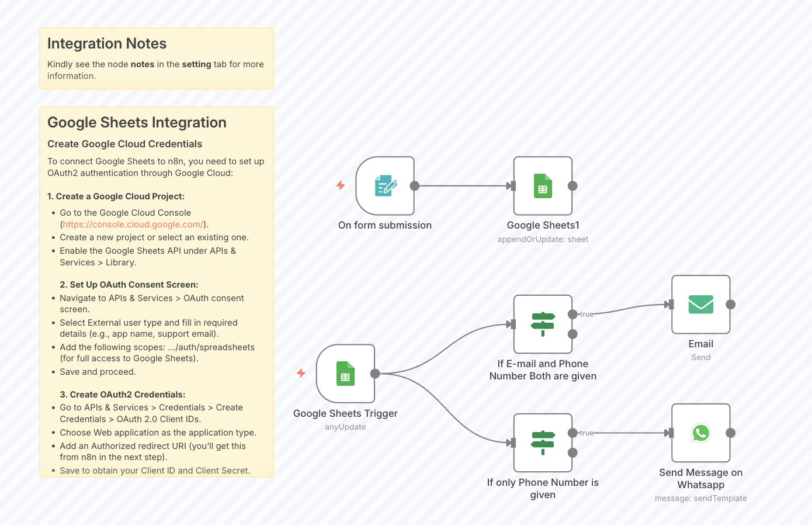Click false output of E-mail and Phone node
This screenshot has width=812, height=525.
click(x=572, y=334)
